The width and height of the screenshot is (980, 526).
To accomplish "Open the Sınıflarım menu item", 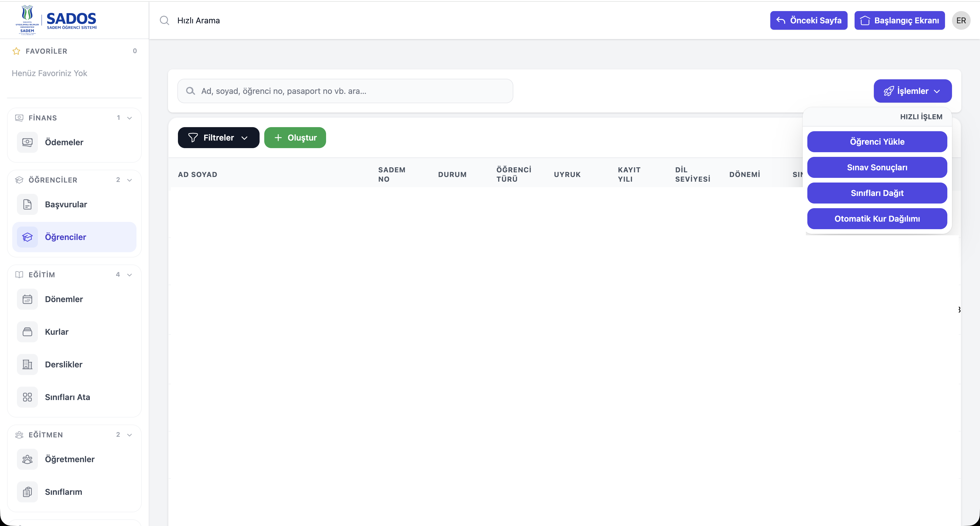I will (x=74, y=492).
